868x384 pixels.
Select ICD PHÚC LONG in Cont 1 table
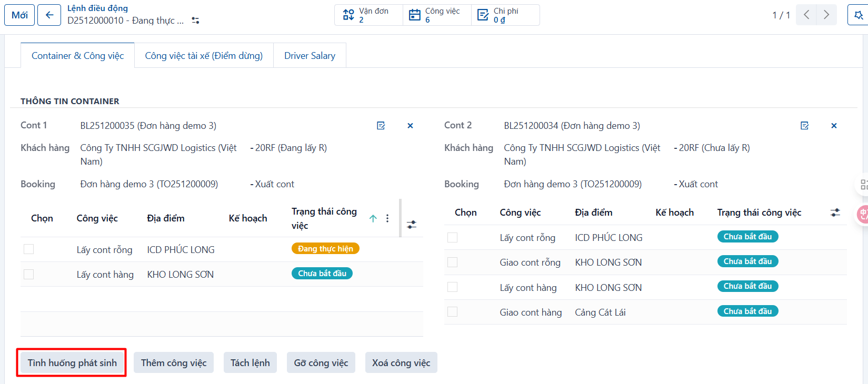181,250
